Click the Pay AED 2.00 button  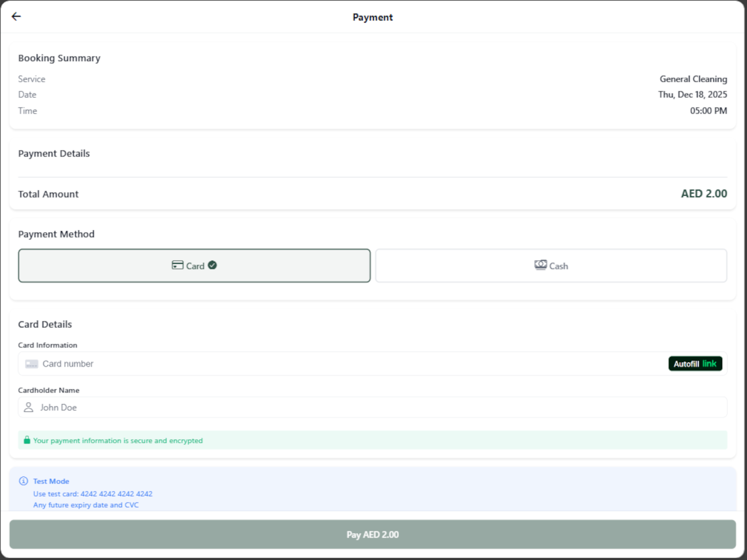[372, 534]
